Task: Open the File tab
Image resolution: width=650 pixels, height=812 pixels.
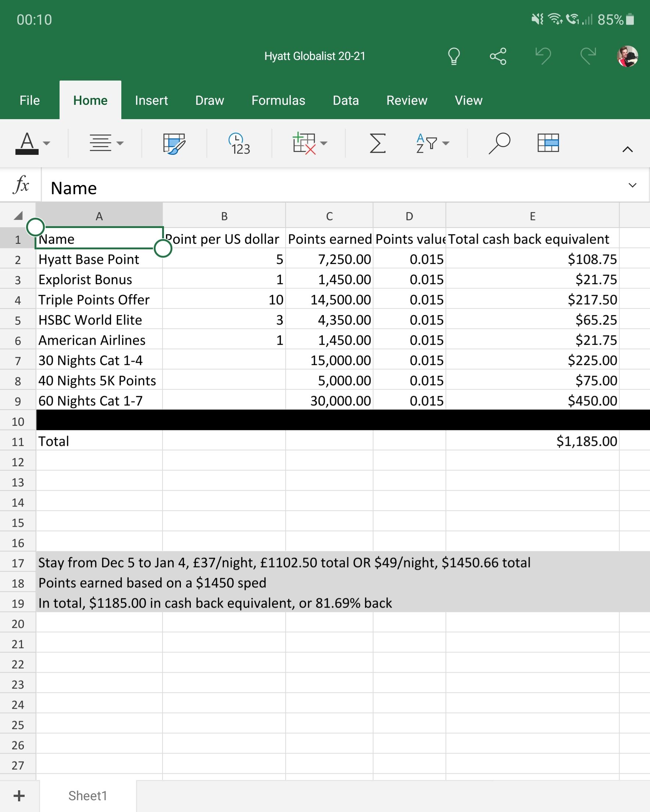Action: (29, 100)
